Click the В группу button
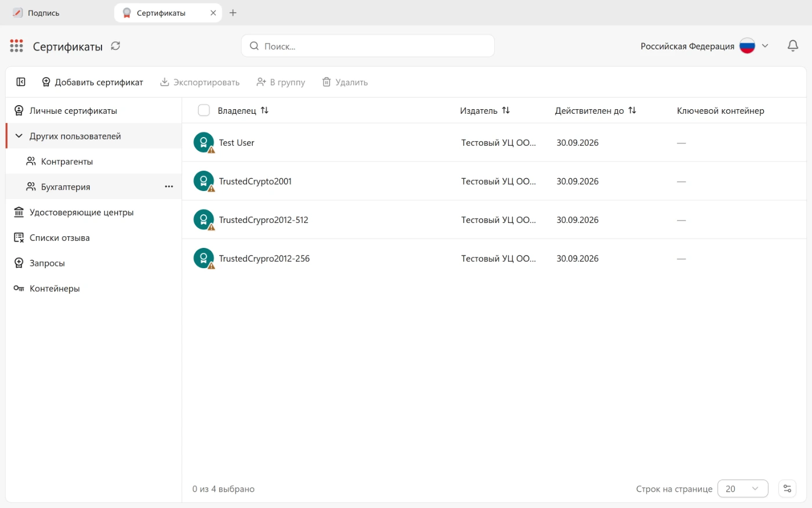This screenshot has height=508, width=812. pos(281,82)
